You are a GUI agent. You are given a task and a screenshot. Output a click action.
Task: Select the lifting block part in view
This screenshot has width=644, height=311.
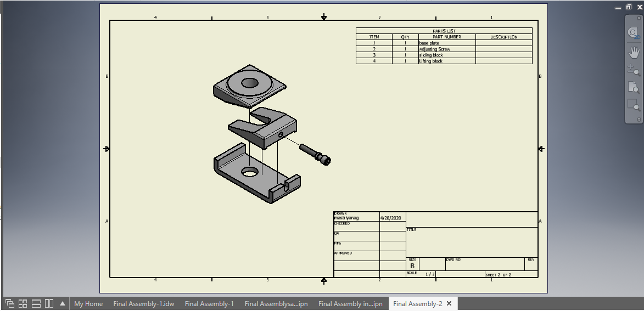coord(249,87)
